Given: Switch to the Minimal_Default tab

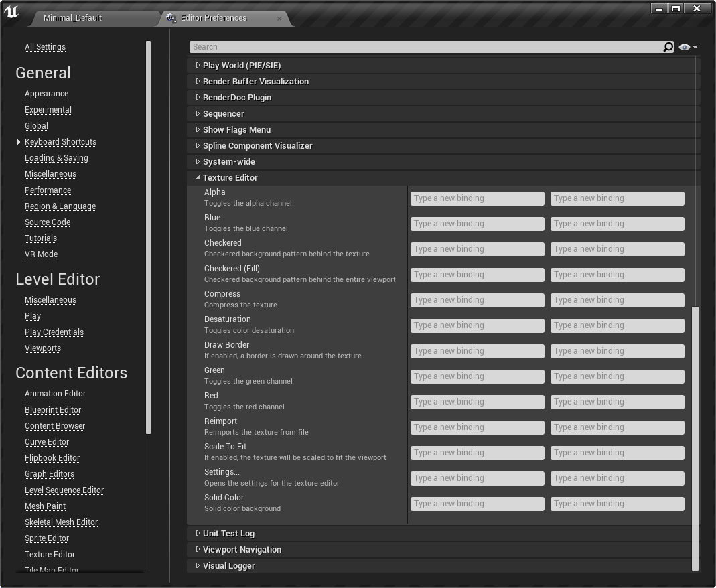Looking at the screenshot, I should pyautogui.click(x=72, y=18).
